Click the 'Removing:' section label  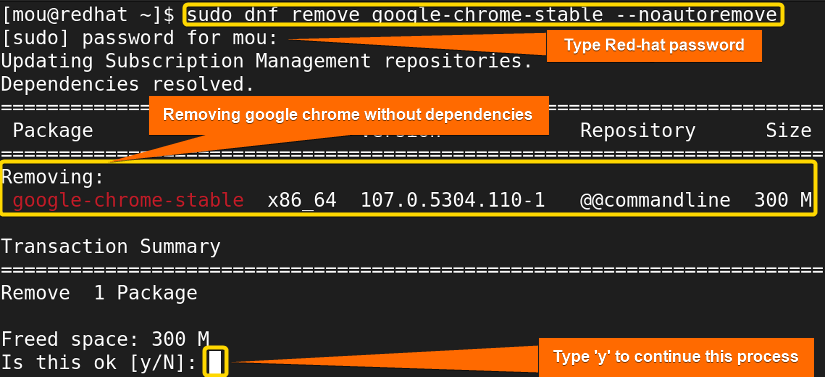click(53, 177)
